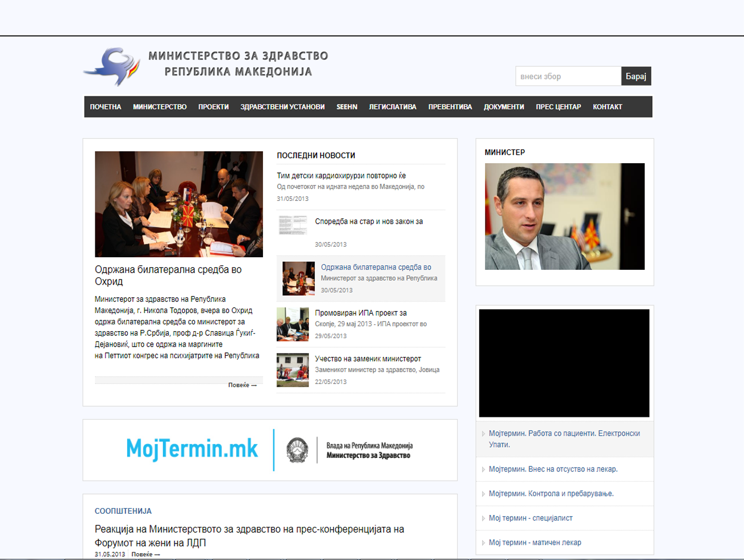
Task: Click document thumbnail for law comparison news
Action: pyautogui.click(x=293, y=225)
